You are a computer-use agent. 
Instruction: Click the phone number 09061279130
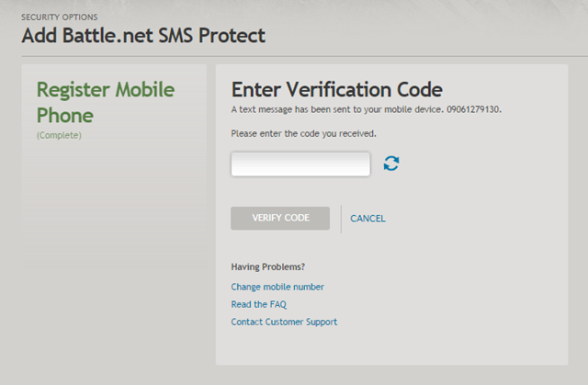point(473,109)
